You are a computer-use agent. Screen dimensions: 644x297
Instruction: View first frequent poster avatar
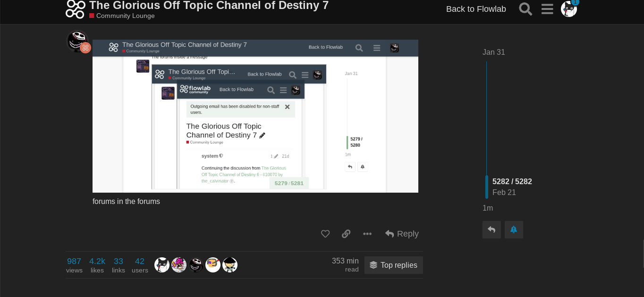click(162, 265)
